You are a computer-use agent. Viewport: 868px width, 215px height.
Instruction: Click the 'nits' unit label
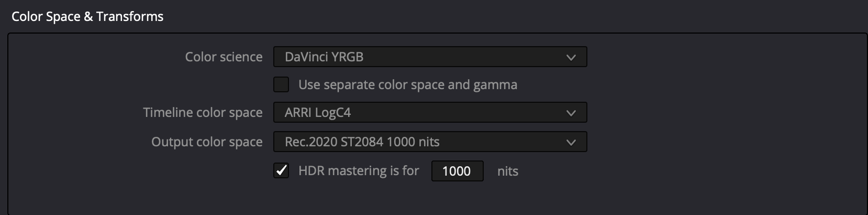click(507, 171)
